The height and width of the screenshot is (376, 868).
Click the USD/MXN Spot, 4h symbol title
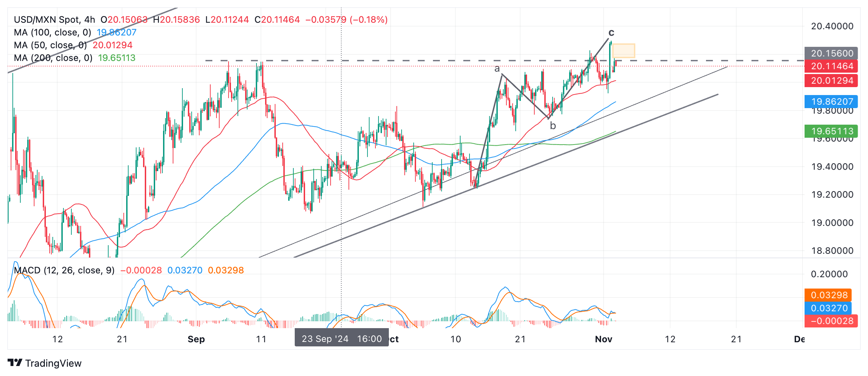(x=54, y=20)
